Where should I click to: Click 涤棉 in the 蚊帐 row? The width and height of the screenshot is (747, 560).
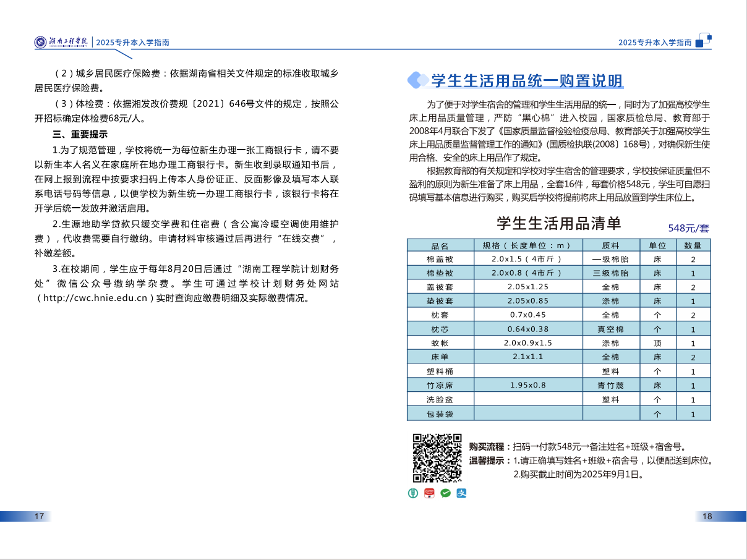611,343
